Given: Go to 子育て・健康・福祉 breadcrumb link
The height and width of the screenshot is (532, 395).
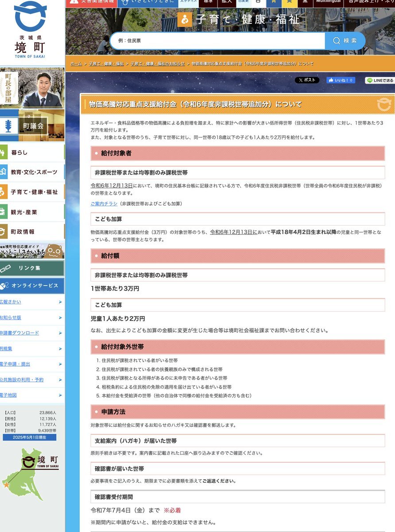Looking at the screenshot, I should tap(106, 64).
